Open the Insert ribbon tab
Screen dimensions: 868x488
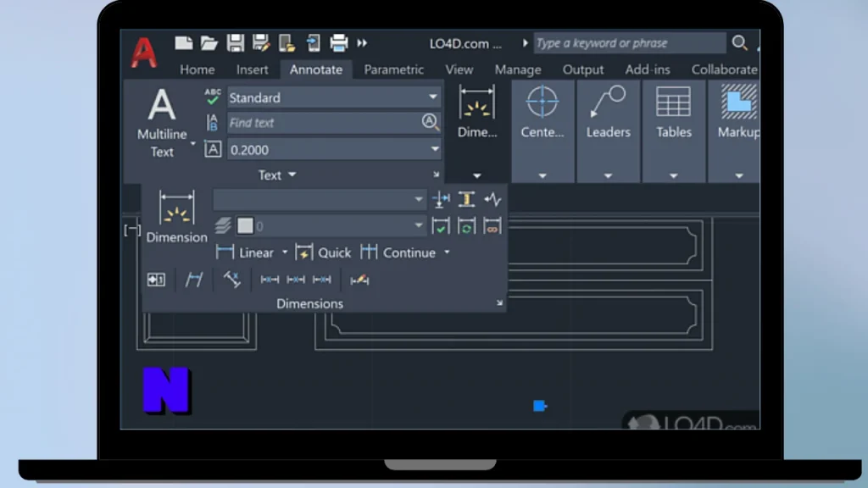(253, 69)
